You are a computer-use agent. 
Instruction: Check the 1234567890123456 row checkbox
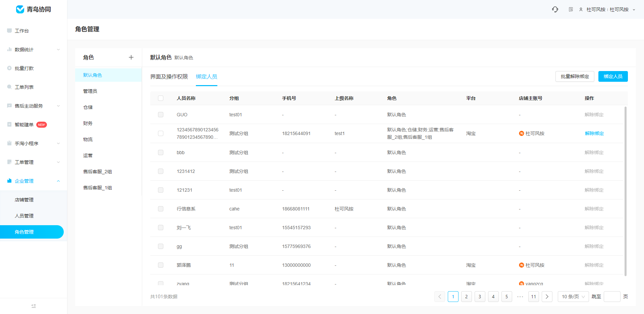tap(161, 133)
